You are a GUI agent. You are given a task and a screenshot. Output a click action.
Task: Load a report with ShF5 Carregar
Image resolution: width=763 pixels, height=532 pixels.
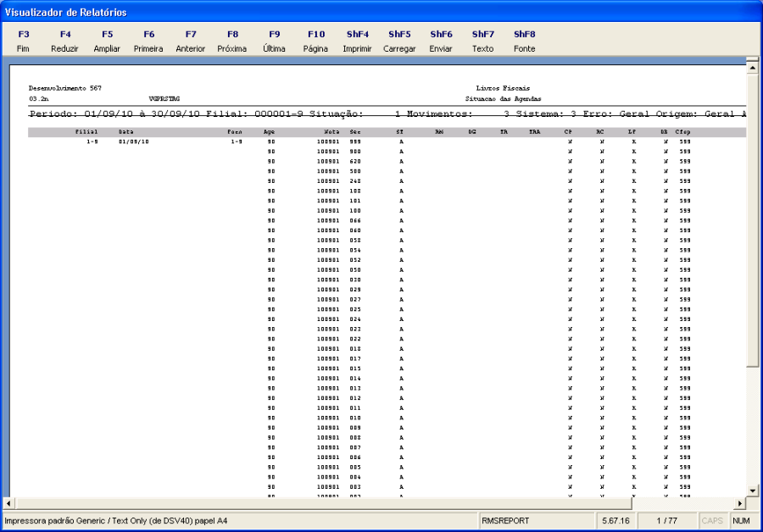(399, 42)
